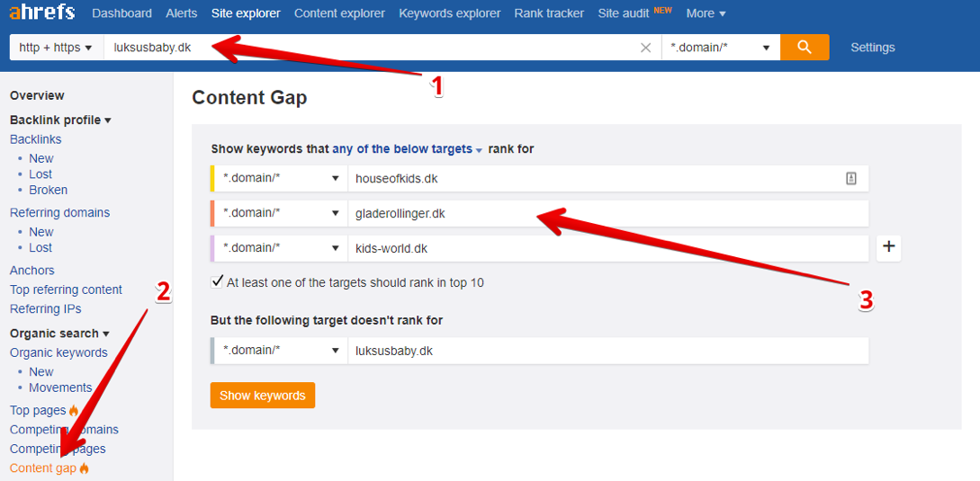
Task: Open Lost under Backlinks
Action: click(x=40, y=174)
